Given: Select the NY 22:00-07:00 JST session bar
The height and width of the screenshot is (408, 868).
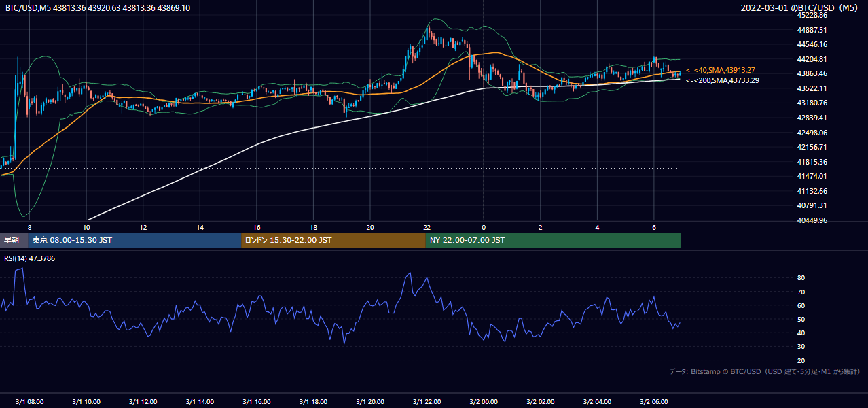Looking at the screenshot, I should 554,240.
